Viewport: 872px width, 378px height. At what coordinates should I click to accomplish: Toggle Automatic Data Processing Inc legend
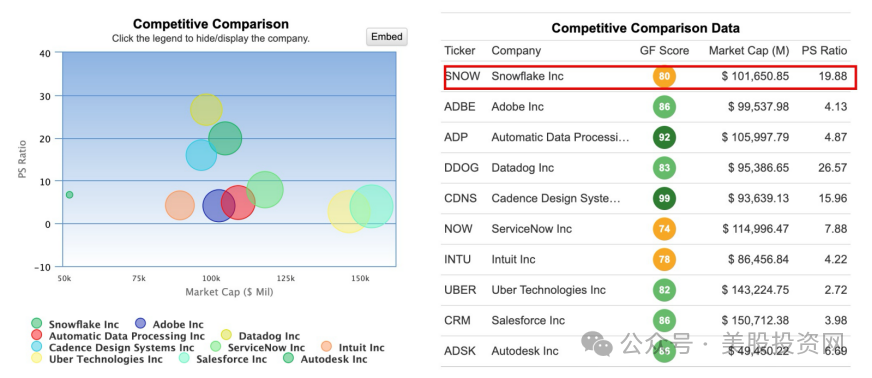pyautogui.click(x=118, y=336)
